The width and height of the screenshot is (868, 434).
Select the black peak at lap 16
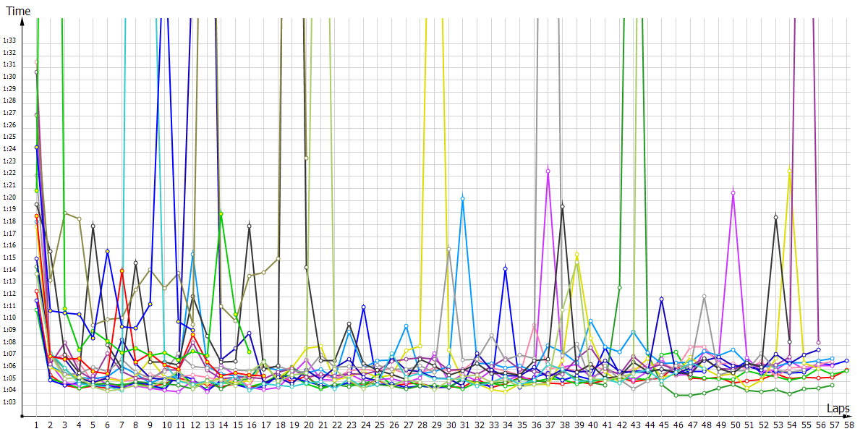point(250,226)
